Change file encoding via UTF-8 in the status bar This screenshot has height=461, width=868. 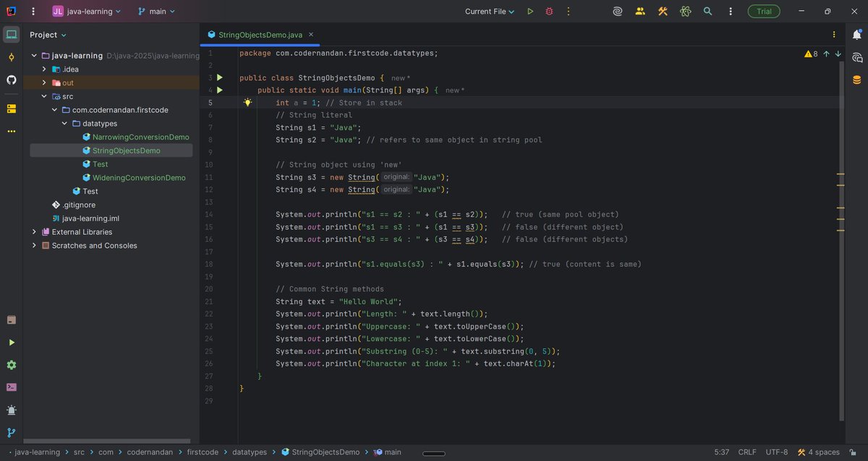[778, 452]
